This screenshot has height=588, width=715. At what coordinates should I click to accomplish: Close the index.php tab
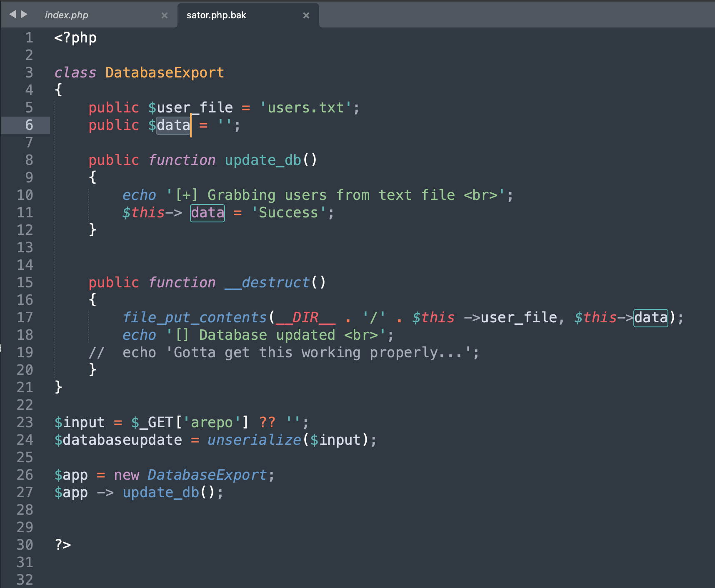165,15
